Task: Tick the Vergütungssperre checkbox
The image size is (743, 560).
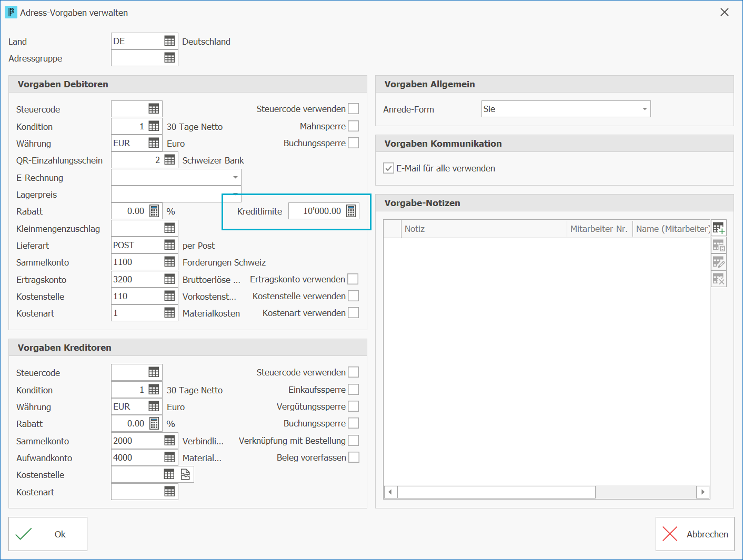Action: coord(354,406)
